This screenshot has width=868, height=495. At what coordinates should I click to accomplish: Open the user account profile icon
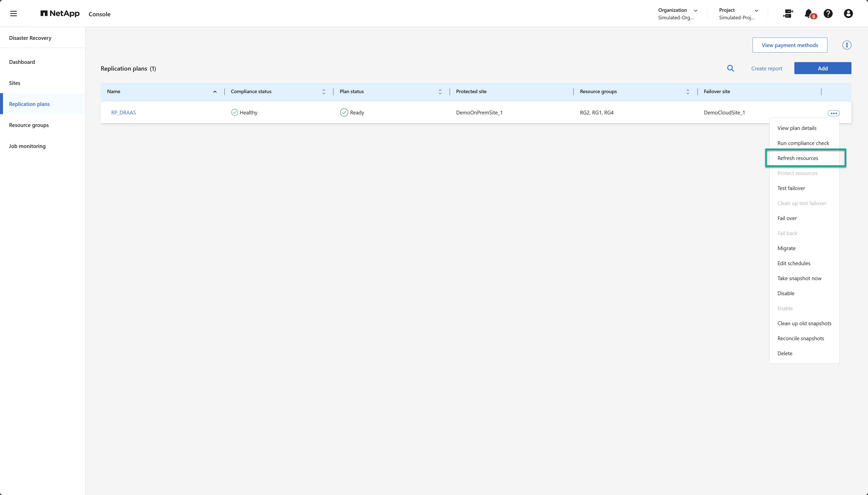848,14
